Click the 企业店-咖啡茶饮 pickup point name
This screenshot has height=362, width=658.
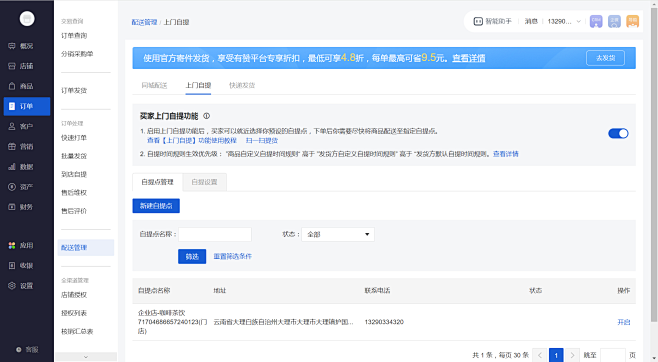(x=172, y=322)
